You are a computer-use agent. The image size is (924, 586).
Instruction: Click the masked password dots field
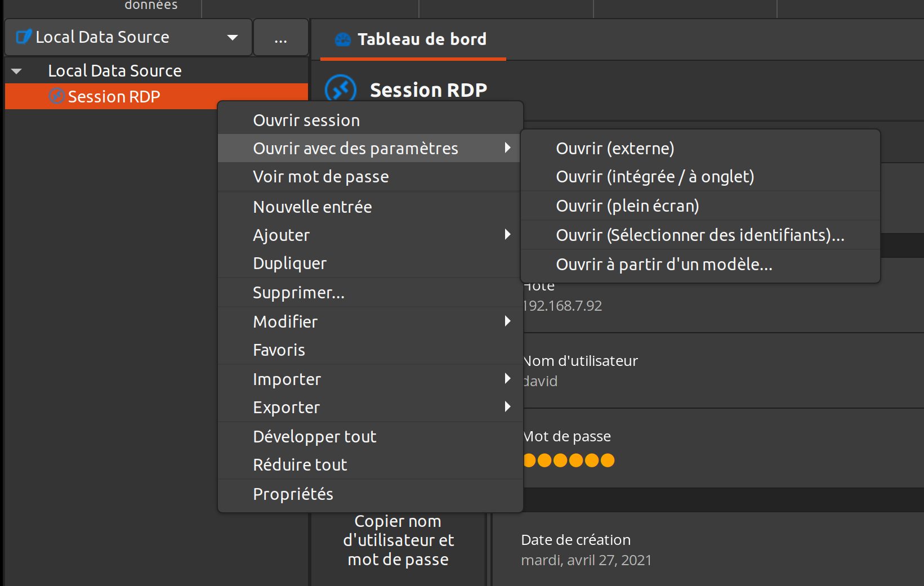(569, 460)
